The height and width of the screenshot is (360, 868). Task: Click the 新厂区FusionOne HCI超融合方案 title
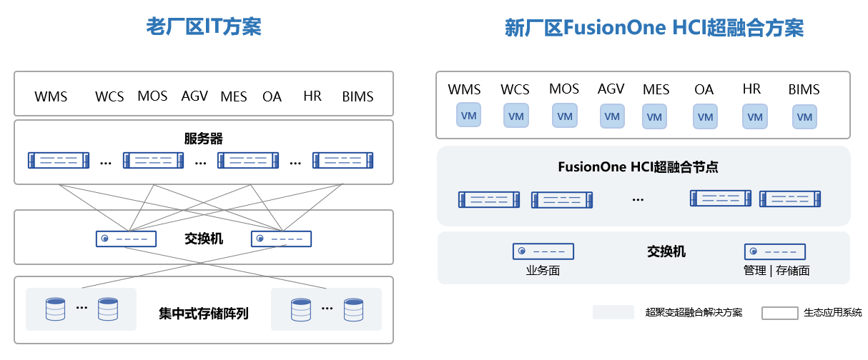tap(654, 28)
